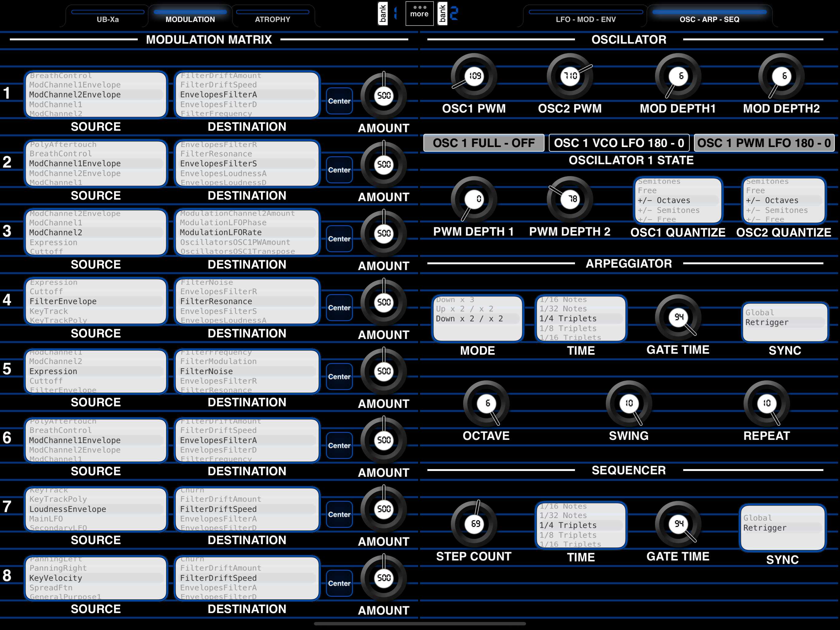Adjust the MOD DEPTH2 knob
840x630 pixels.
(781, 76)
